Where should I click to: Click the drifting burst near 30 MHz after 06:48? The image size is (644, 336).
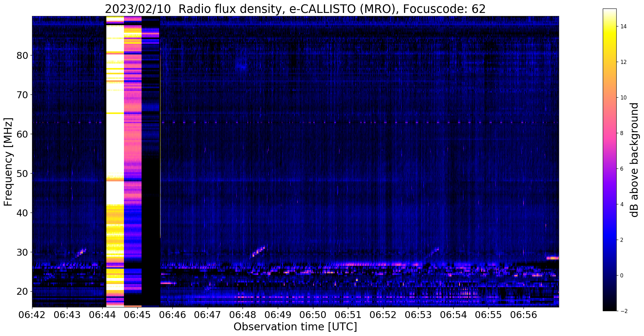259,251
